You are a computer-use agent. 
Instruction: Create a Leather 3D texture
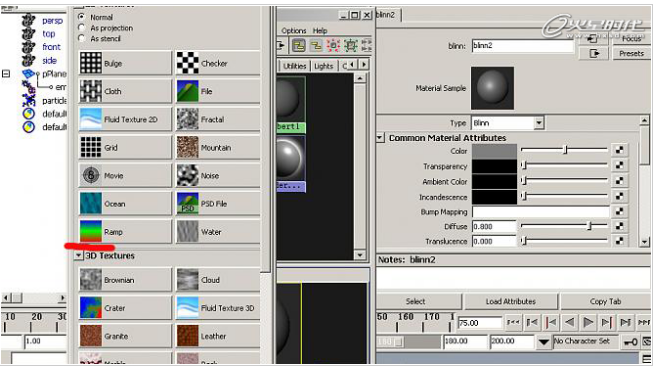coord(218,336)
